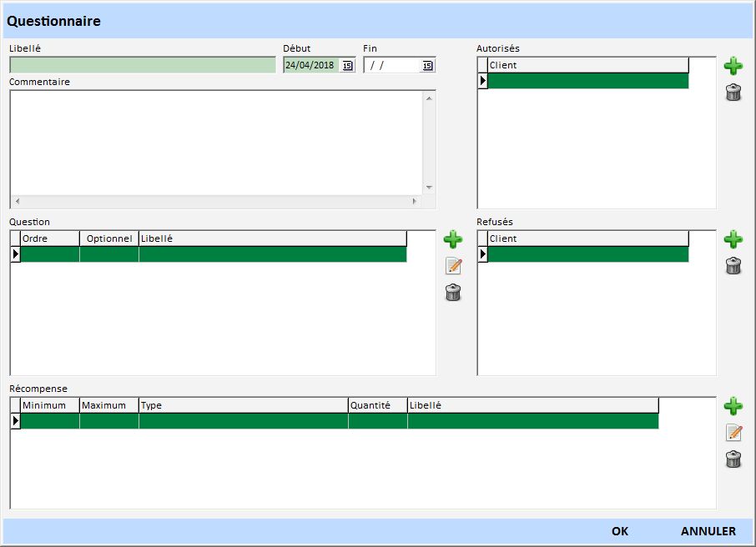756x547 pixels.
Task: Add a new question with green plus
Action: point(452,240)
